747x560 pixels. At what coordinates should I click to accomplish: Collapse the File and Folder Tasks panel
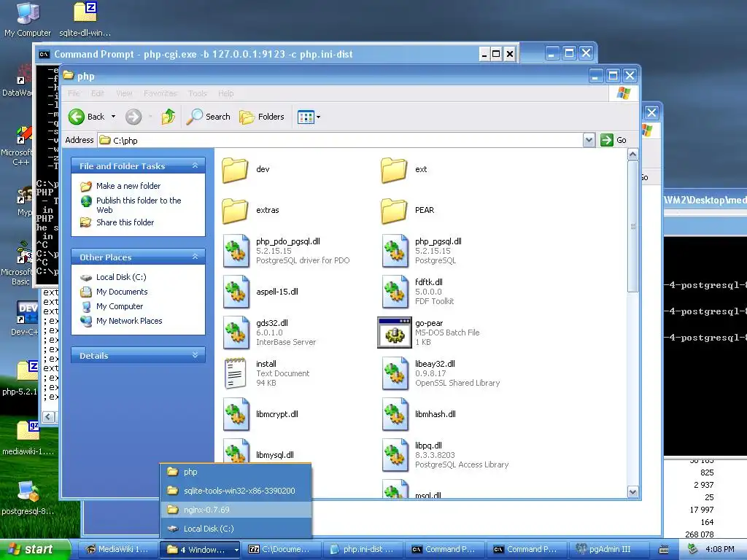click(195, 166)
